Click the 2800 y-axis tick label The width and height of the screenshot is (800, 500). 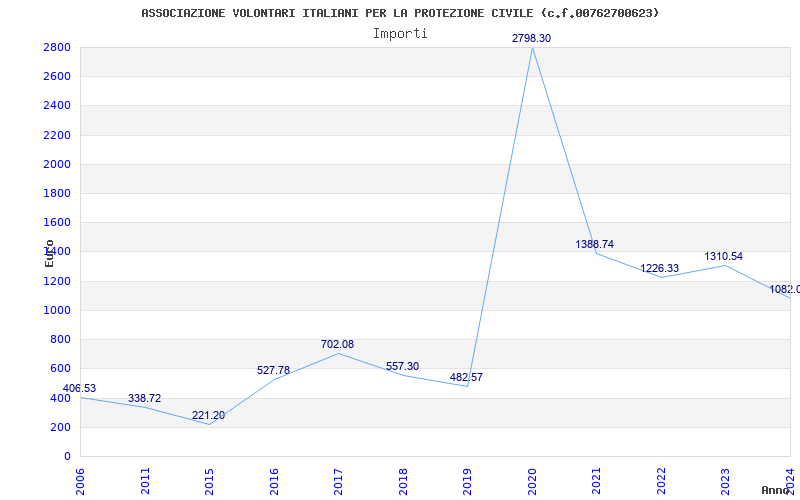pyautogui.click(x=57, y=47)
